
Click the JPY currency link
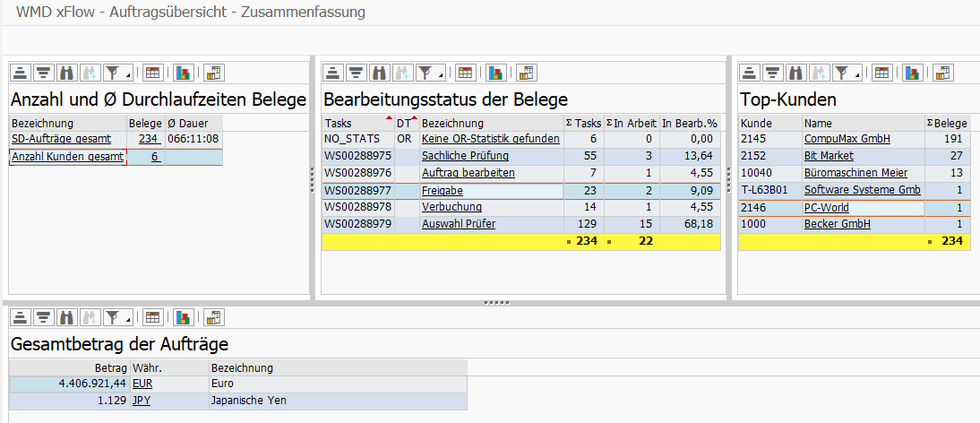(x=142, y=401)
